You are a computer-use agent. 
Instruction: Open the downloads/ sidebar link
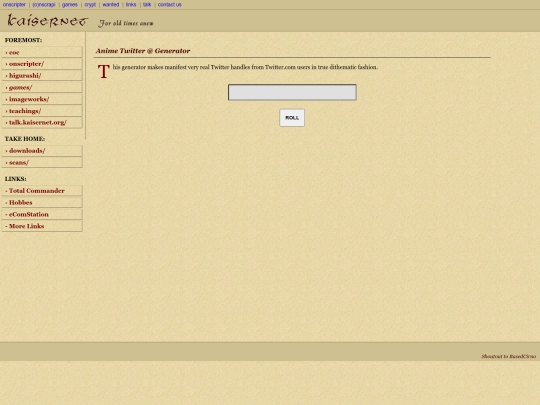click(42, 150)
